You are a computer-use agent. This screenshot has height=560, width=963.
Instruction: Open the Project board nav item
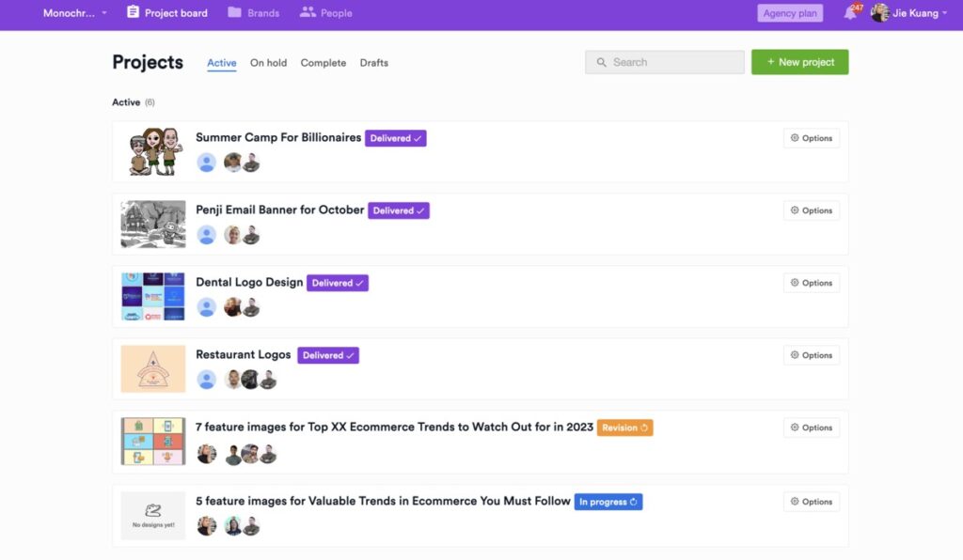pyautogui.click(x=166, y=13)
